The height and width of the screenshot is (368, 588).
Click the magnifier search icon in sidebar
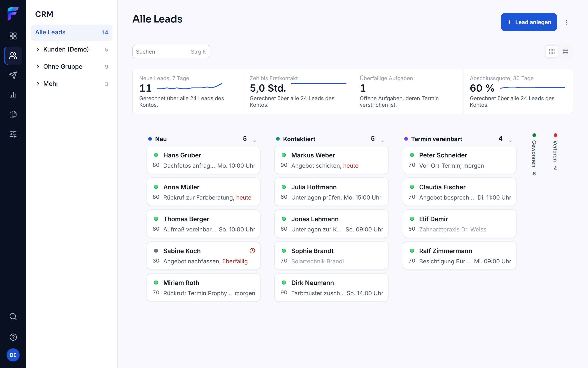point(13,316)
